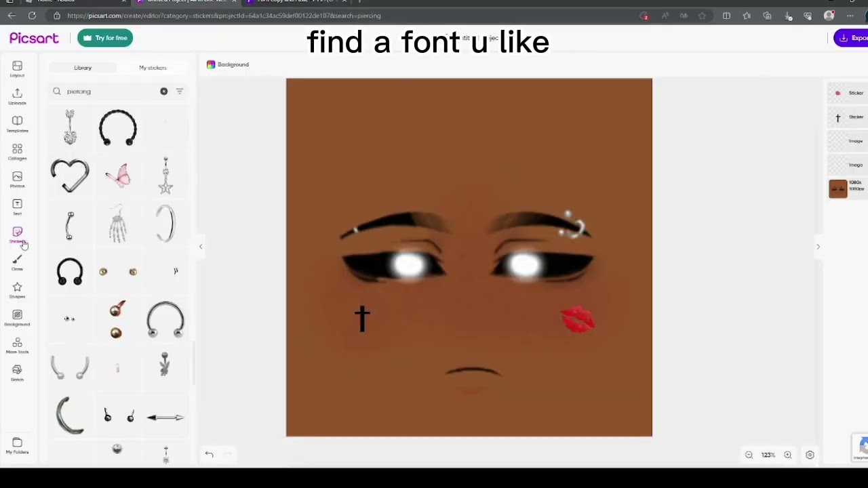Add the black horseshoe ring sticker

tap(70, 271)
